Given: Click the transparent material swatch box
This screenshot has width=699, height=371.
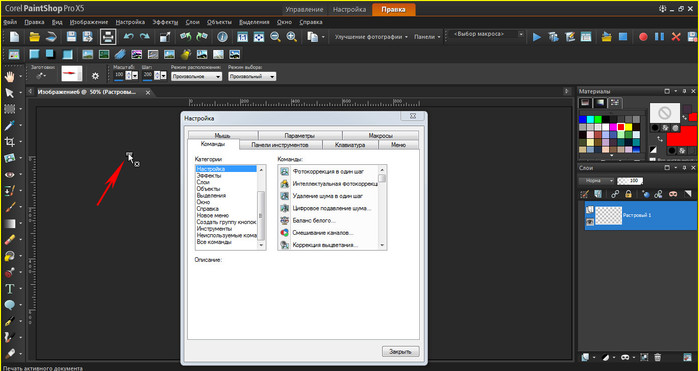Looking at the screenshot, I should [665, 113].
